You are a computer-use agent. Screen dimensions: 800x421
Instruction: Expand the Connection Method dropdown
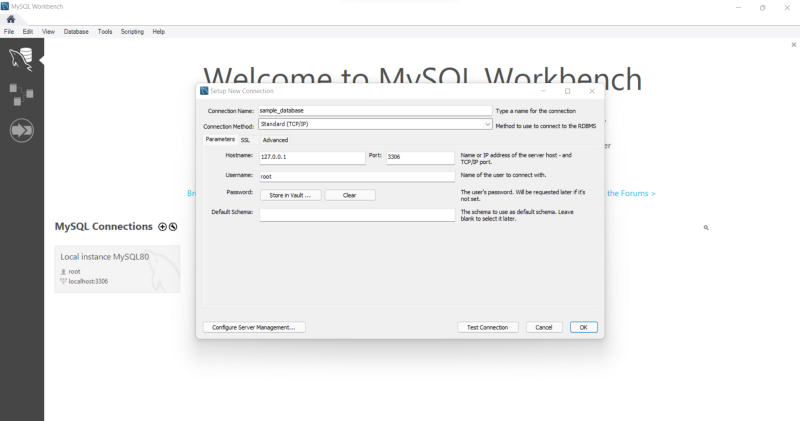pyautogui.click(x=487, y=125)
